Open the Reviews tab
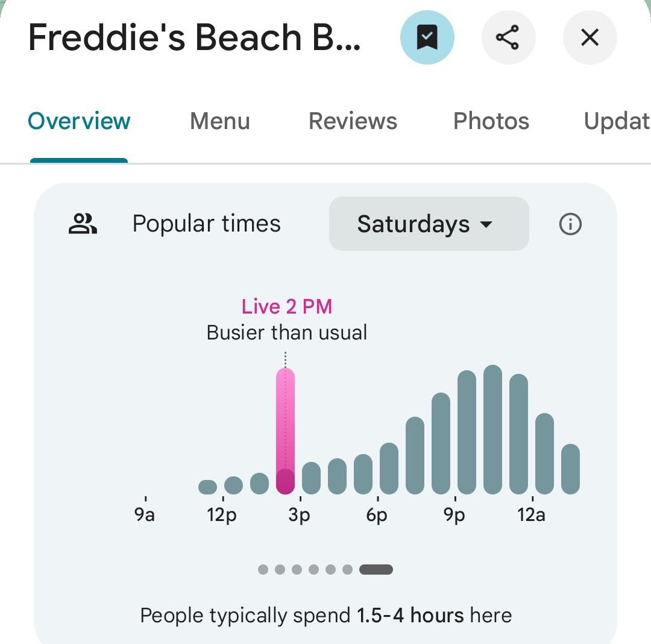 (x=353, y=121)
